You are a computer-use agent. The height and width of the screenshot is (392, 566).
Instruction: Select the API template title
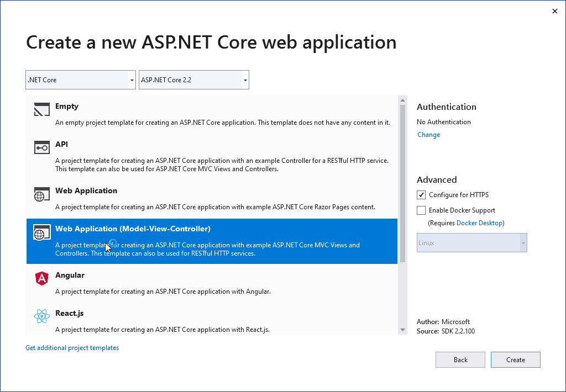61,144
